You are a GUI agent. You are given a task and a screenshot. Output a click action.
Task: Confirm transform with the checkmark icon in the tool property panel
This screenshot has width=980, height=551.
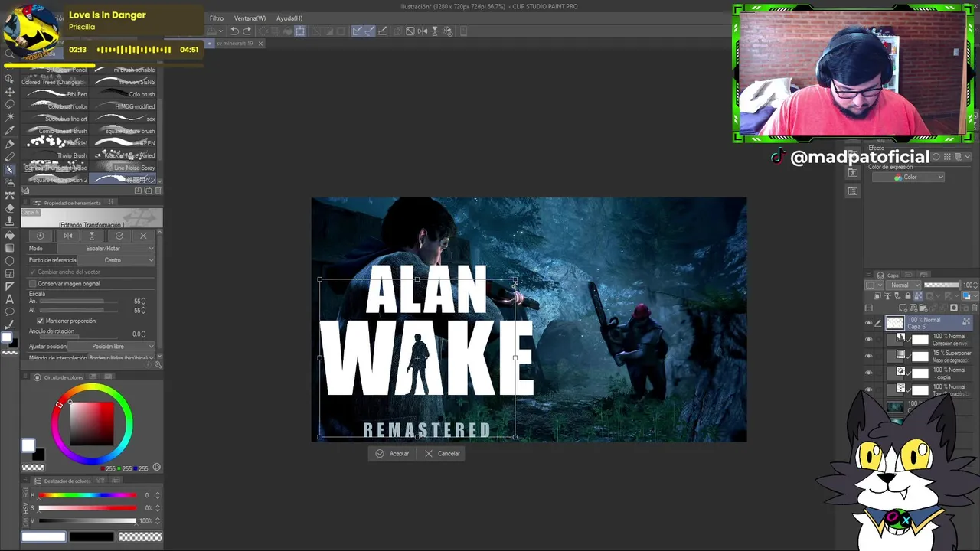(119, 236)
